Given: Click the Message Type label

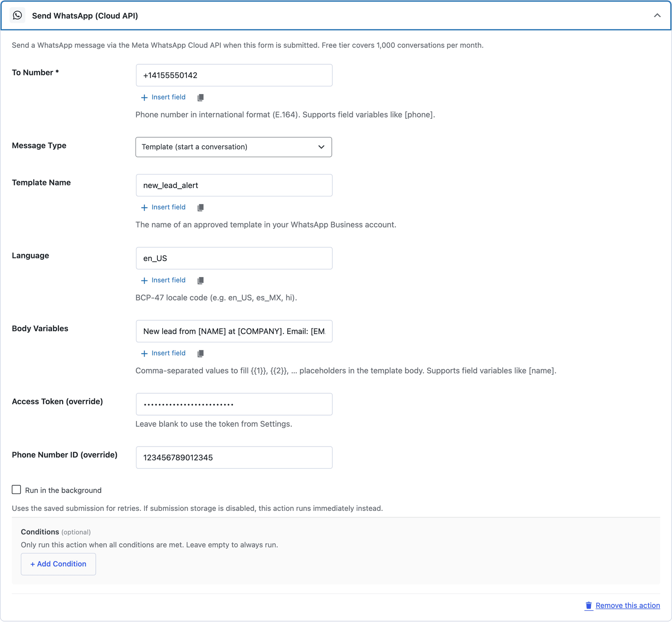Looking at the screenshot, I should coord(39,146).
